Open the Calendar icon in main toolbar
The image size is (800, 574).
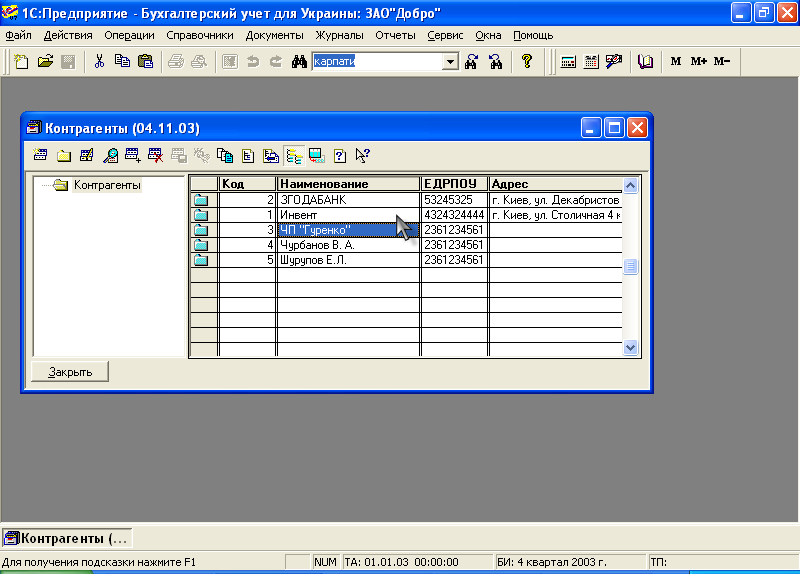pyautogui.click(x=591, y=62)
